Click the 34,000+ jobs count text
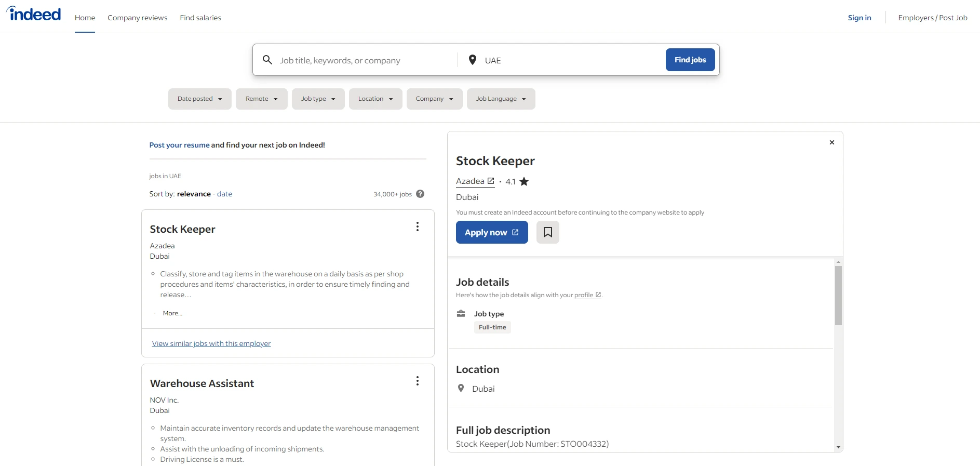The width and height of the screenshot is (980, 466). coord(393,194)
